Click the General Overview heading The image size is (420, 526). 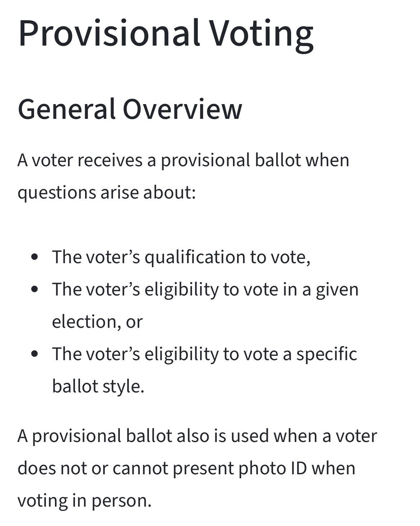pyautogui.click(x=130, y=109)
